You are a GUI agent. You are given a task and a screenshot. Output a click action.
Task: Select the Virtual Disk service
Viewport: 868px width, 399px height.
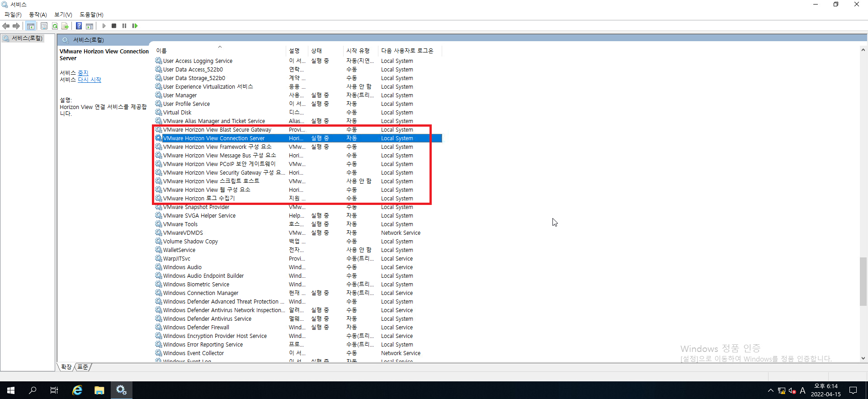click(298, 113)
